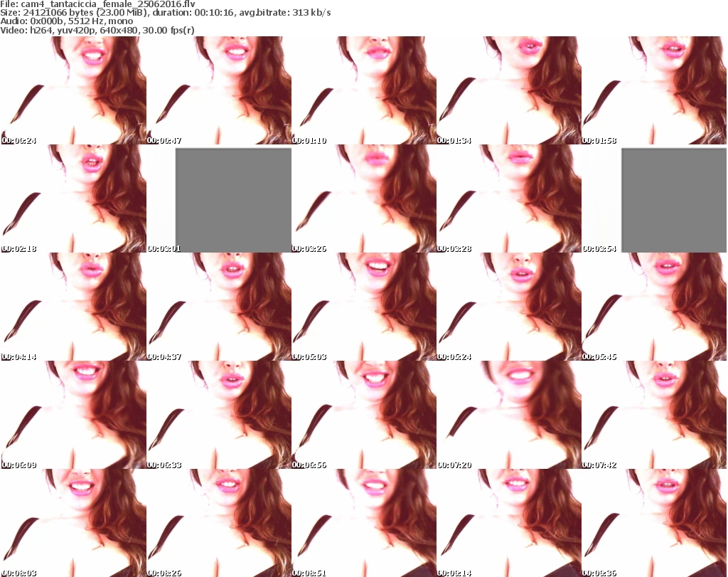The width and height of the screenshot is (728, 577).
Task: Open the frame stamped 00:03:28
Action: point(509,198)
